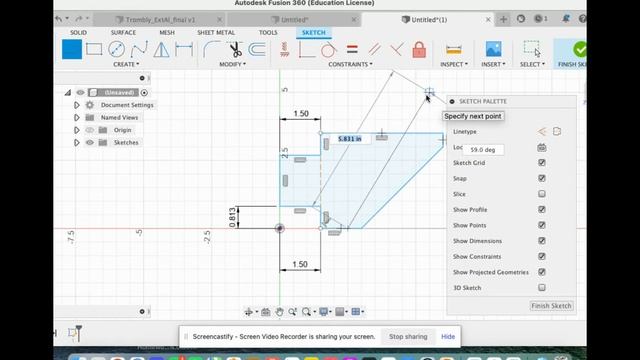Open the INSERT dropdown menu

(x=493, y=64)
